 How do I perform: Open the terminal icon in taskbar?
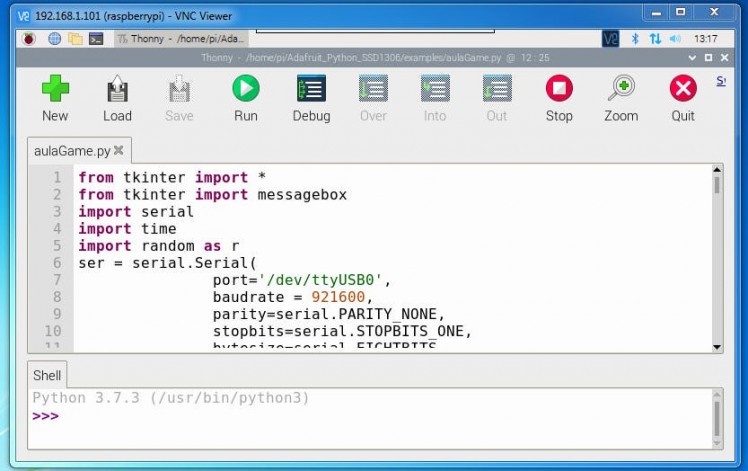pyautogui.click(x=96, y=39)
